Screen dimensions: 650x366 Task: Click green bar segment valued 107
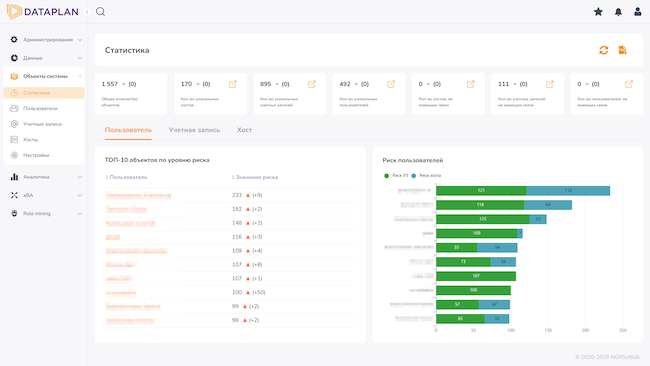point(476,276)
